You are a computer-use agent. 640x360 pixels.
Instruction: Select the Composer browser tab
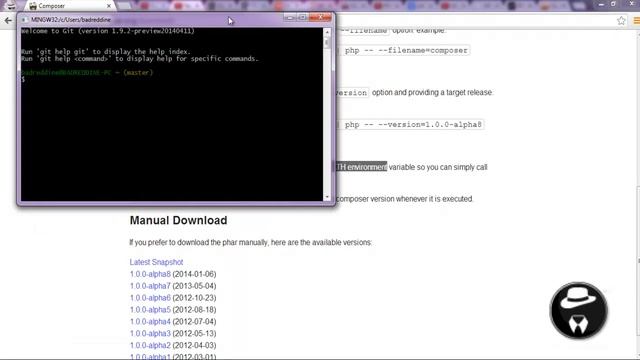(x=69, y=6)
